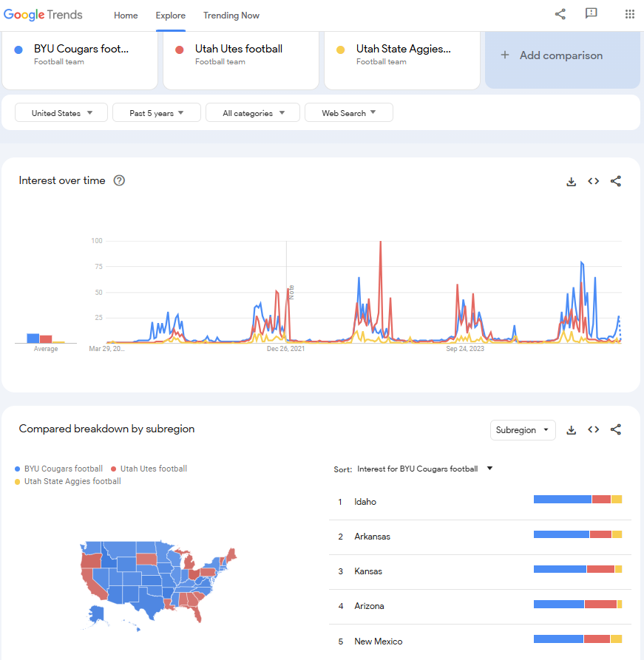Select the Explore tab
Image resolution: width=644 pixels, height=660 pixels.
click(x=171, y=16)
